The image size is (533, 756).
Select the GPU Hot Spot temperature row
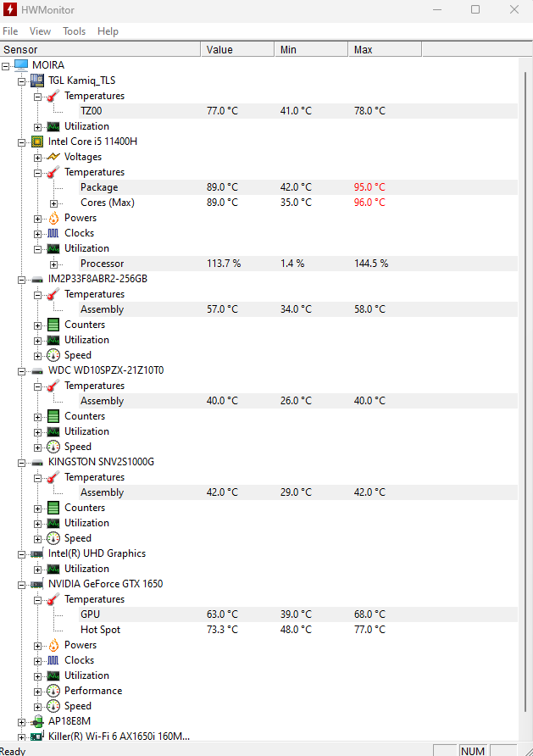point(298,630)
